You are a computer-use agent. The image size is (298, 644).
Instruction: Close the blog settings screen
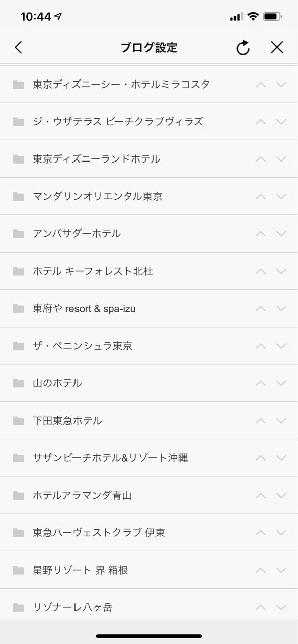277,47
